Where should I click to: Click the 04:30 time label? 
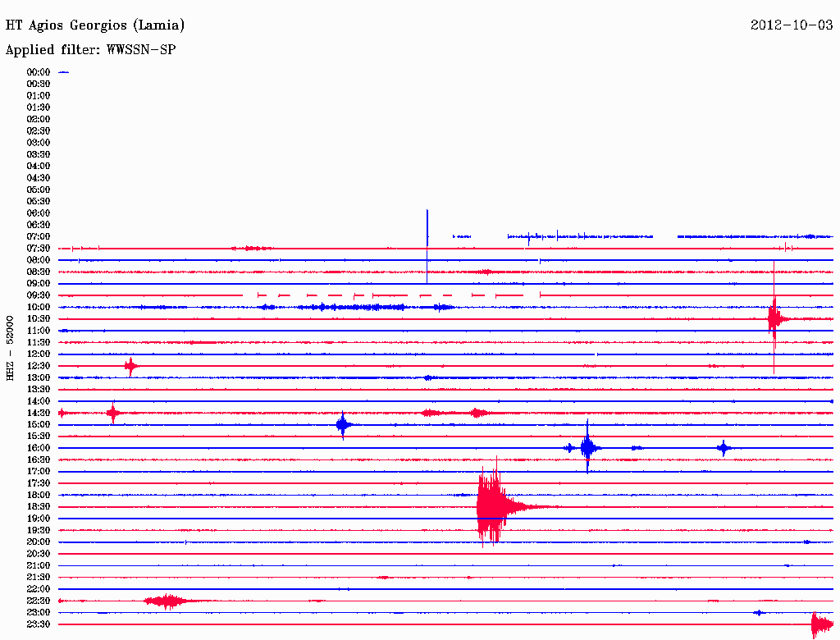tap(39, 178)
